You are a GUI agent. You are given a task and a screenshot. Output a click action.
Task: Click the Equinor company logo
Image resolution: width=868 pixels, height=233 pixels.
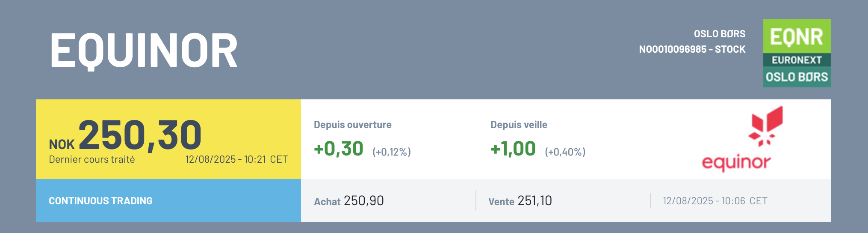tap(742, 139)
